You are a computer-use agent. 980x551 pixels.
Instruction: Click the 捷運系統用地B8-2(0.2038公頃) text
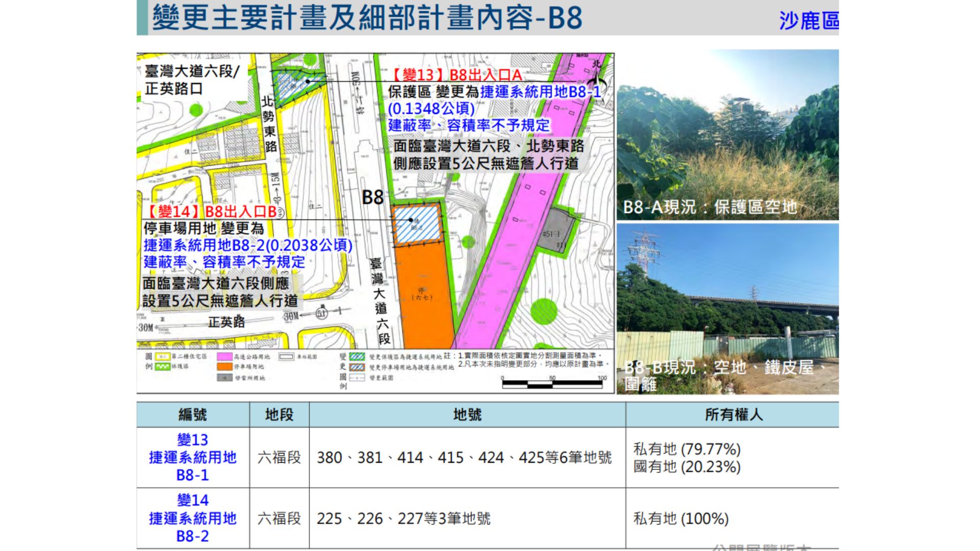pos(248,245)
